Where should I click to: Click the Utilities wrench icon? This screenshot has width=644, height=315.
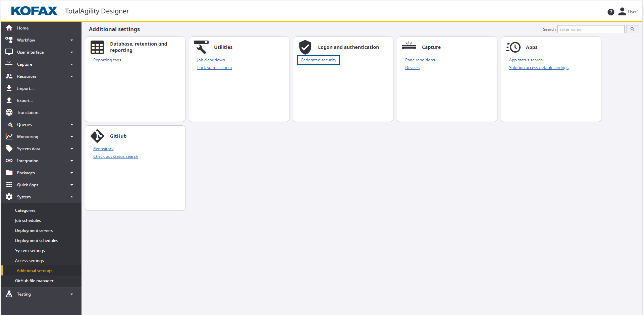pos(201,47)
